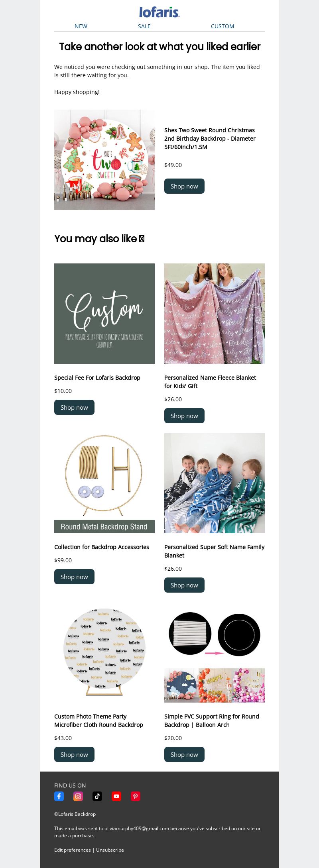319x868 pixels.
Task: Open the Instagram social icon
Action: click(78, 796)
